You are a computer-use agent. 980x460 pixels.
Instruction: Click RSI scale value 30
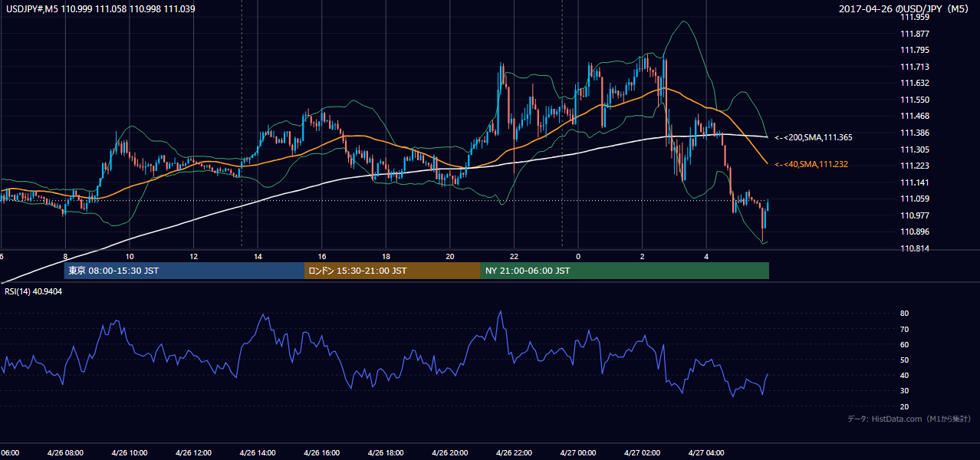coord(904,391)
